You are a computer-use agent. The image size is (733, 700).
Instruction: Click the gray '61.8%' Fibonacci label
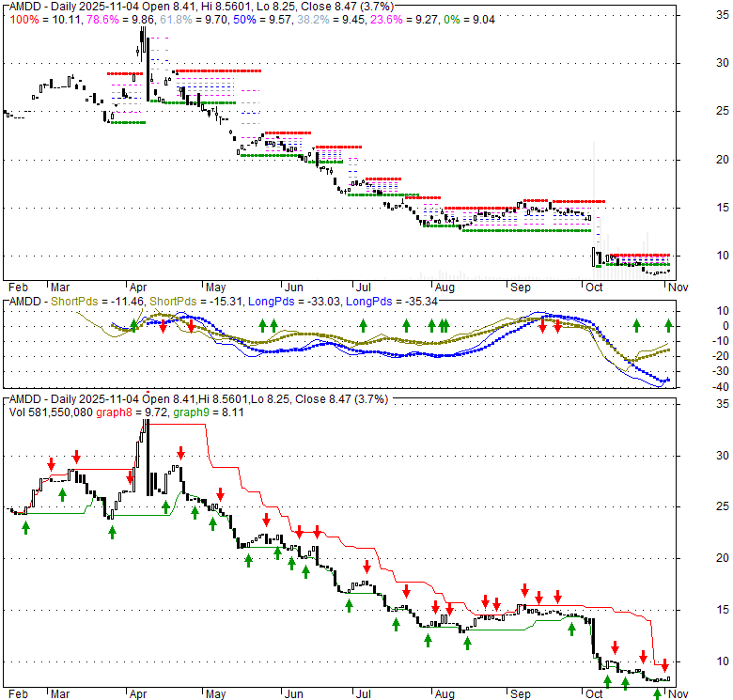(176, 20)
